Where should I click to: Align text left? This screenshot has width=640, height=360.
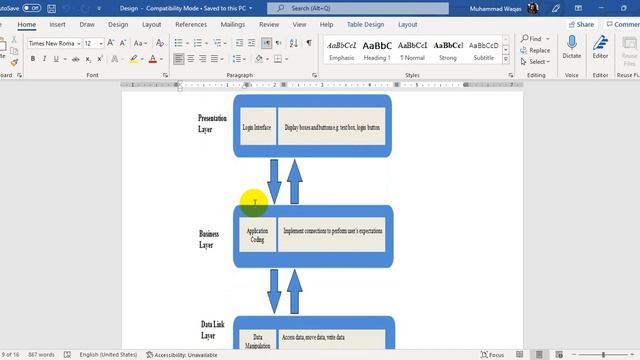[x=178, y=59]
